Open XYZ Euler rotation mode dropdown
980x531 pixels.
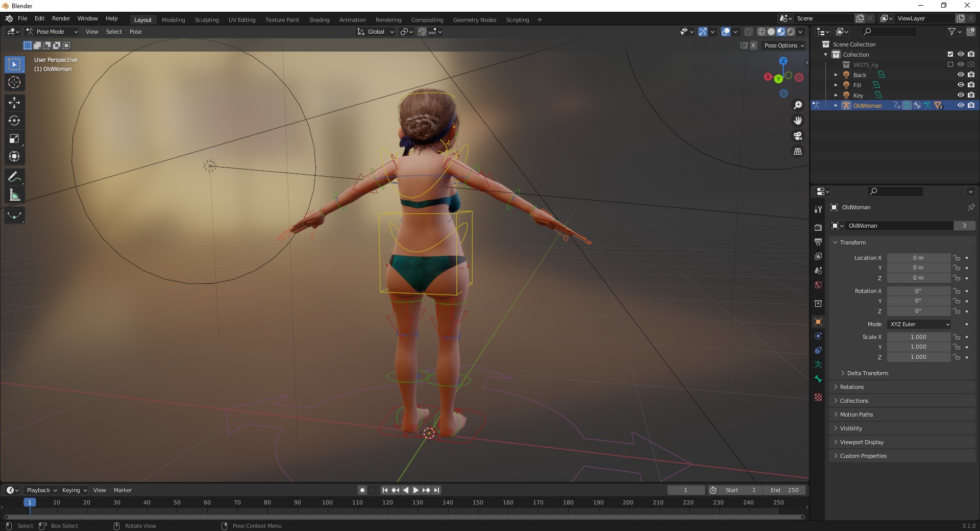coord(919,324)
